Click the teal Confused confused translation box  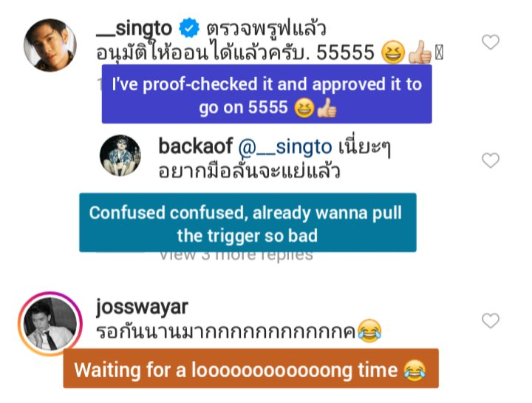tap(248, 223)
